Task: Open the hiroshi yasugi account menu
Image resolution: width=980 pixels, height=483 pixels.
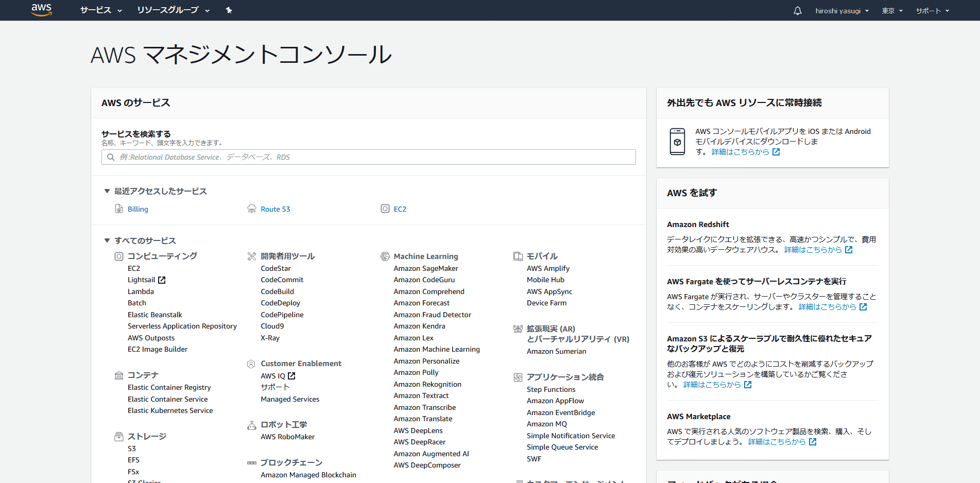Action: click(x=842, y=11)
